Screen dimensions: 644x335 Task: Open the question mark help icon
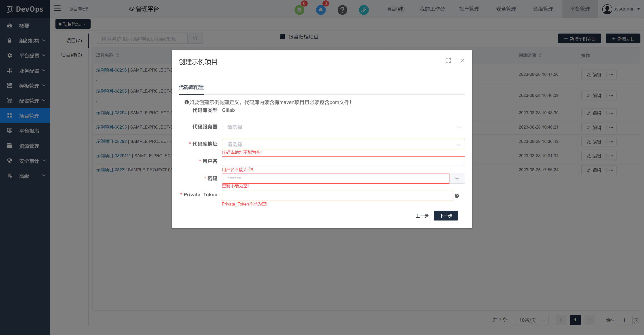click(x=342, y=10)
